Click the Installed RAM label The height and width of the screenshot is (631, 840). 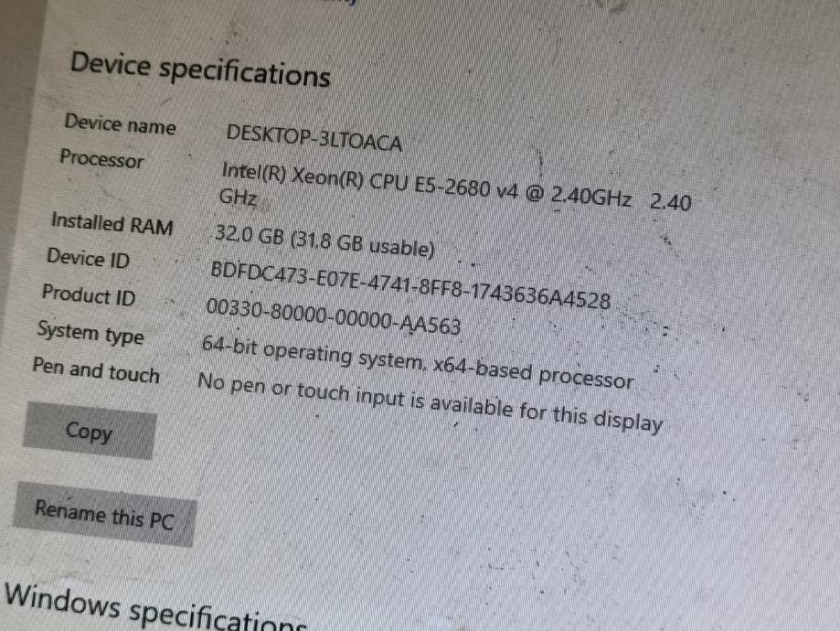[x=112, y=223]
